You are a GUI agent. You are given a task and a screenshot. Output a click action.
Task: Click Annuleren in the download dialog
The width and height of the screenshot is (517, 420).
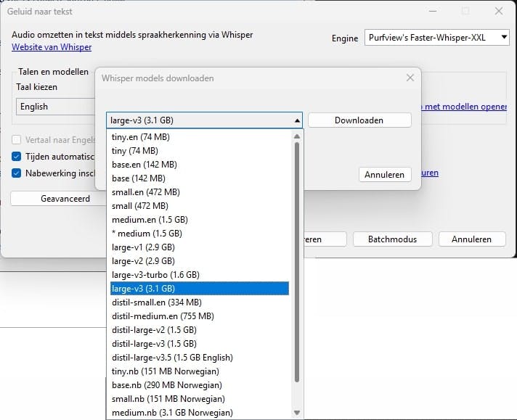(385, 175)
